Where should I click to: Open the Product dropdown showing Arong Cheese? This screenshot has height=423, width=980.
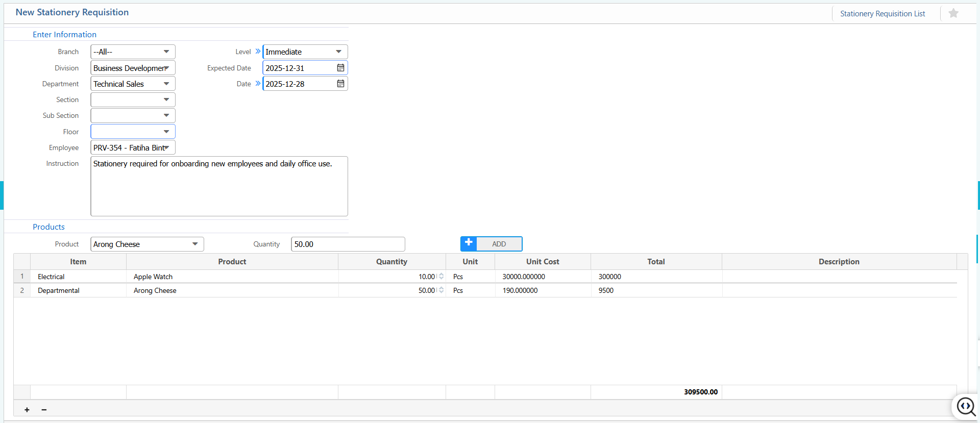click(148, 244)
